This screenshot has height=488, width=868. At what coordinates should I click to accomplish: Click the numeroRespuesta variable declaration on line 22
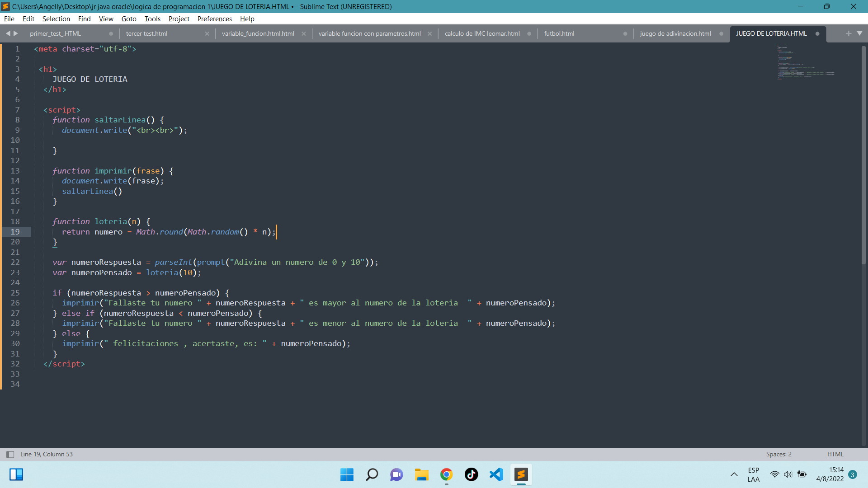pyautogui.click(x=106, y=262)
